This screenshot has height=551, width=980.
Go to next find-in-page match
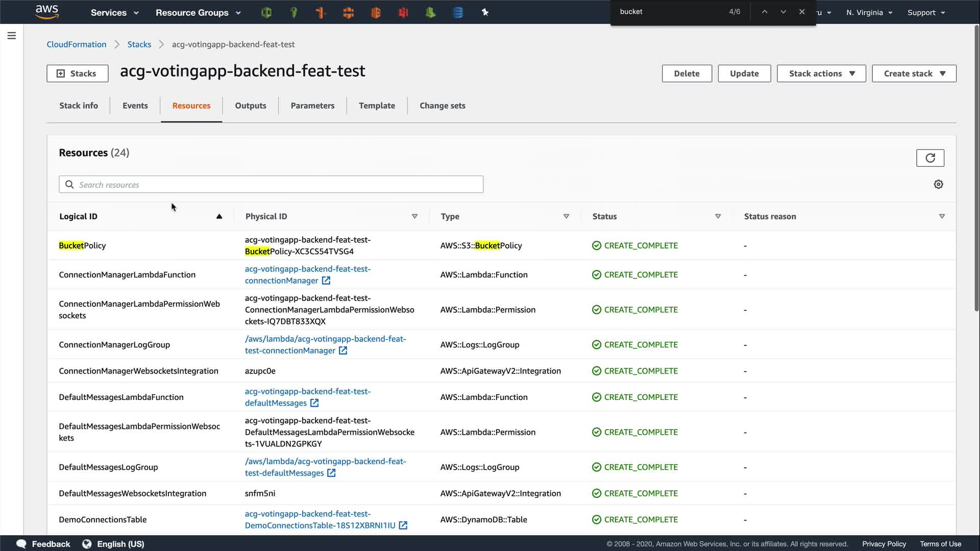click(783, 12)
